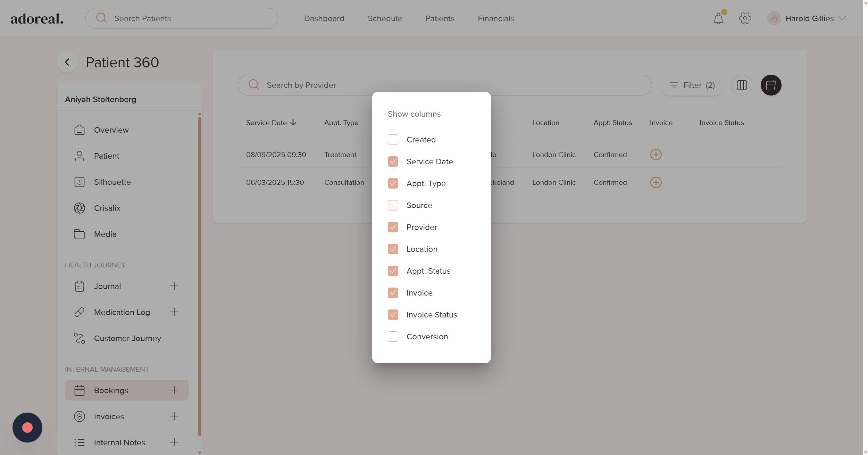Navigate to the Financials menu

pos(495,18)
